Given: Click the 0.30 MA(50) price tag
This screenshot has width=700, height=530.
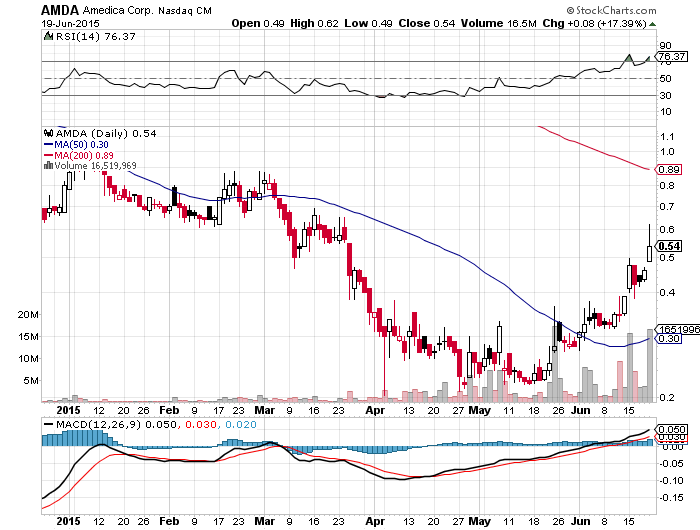Looking at the screenshot, I should (x=668, y=338).
